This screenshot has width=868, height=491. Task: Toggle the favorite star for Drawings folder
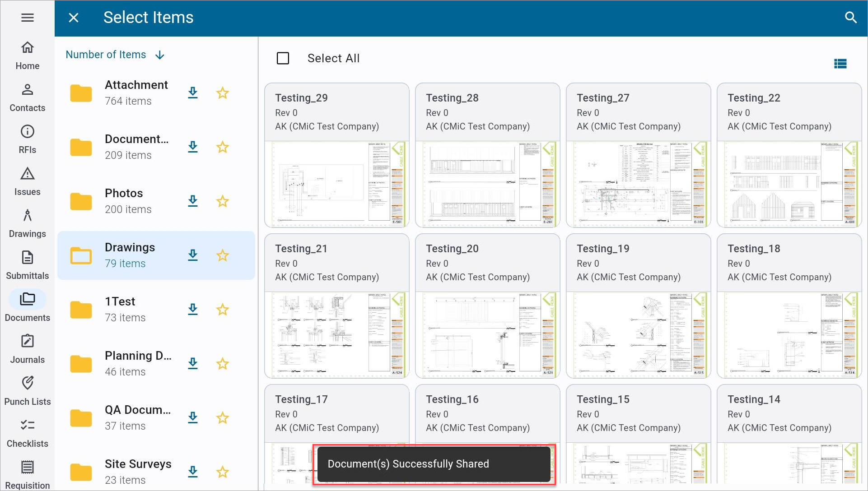point(224,255)
